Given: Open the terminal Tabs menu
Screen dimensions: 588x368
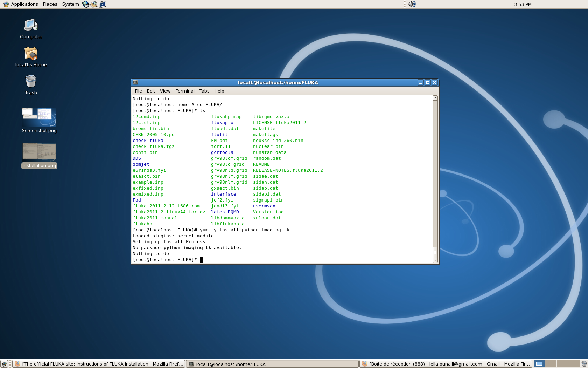Looking at the screenshot, I should tap(204, 91).
